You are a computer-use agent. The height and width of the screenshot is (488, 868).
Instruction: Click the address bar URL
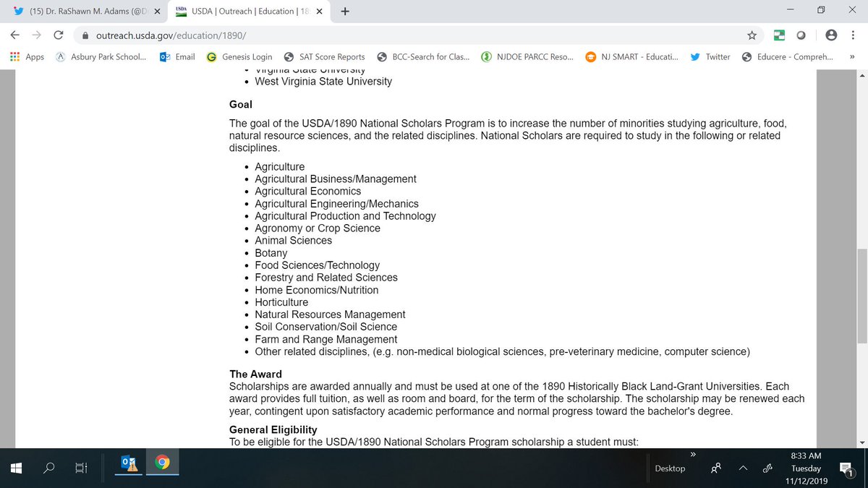(x=171, y=35)
